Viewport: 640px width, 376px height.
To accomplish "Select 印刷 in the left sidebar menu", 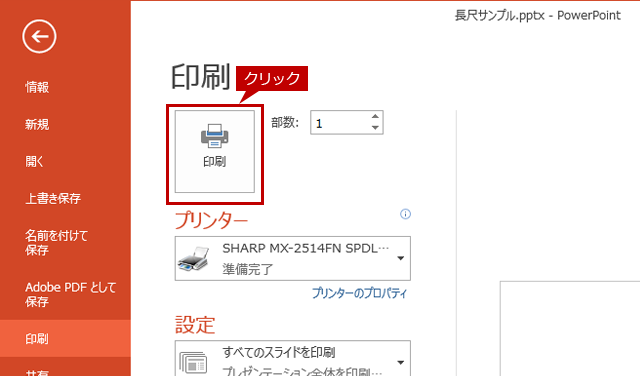I will [x=65, y=338].
